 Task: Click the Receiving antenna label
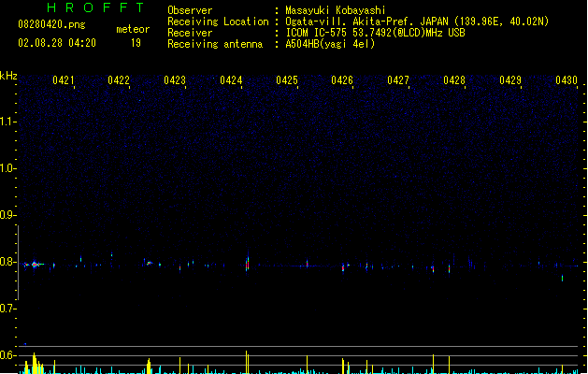(215, 44)
